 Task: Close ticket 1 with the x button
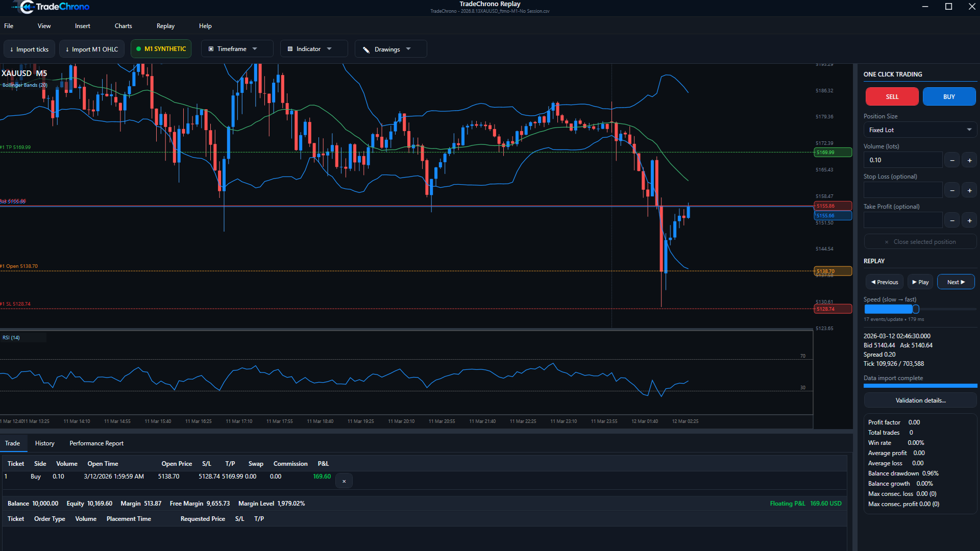click(x=344, y=481)
